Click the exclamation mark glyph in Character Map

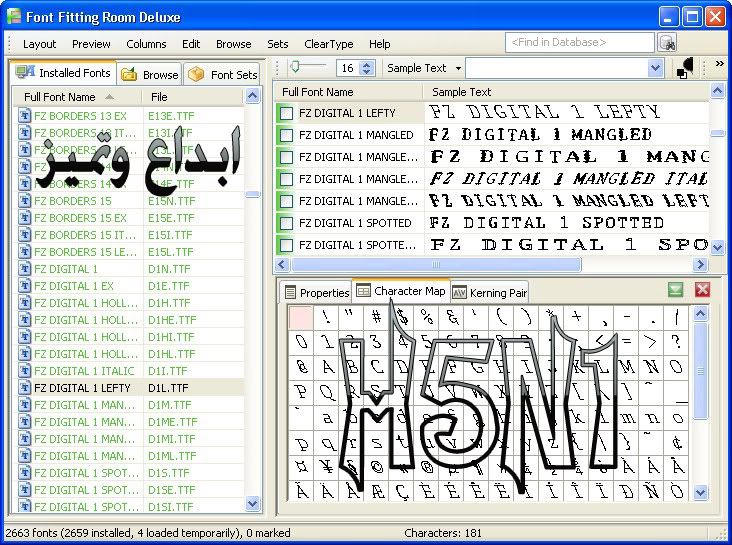326,318
